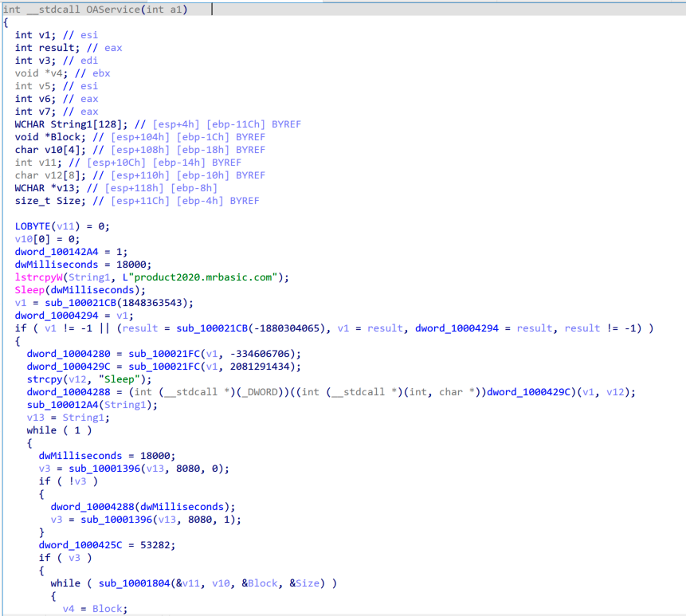Click the constant 1848363543
The height and width of the screenshot is (616, 686).
152,303
